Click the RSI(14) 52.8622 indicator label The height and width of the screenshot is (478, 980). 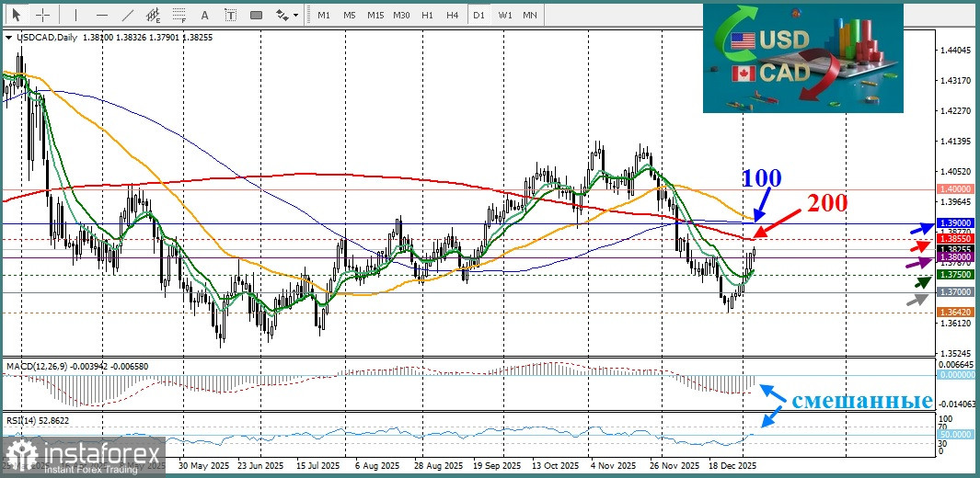click(x=39, y=420)
